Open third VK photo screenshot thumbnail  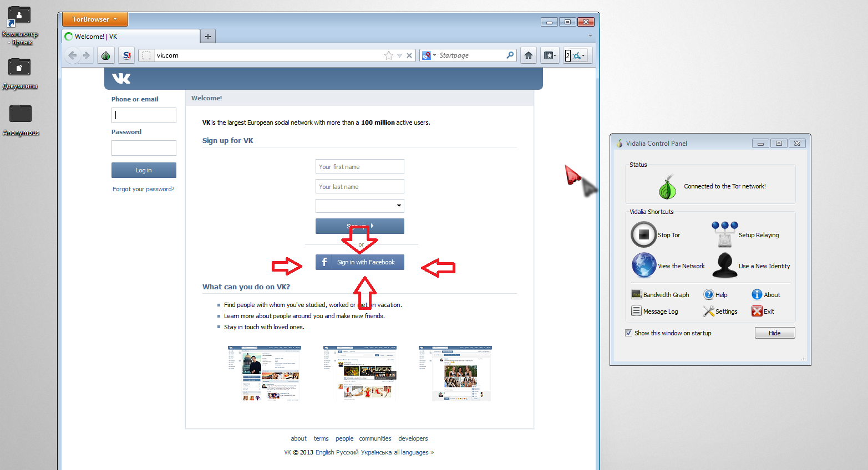coord(455,373)
